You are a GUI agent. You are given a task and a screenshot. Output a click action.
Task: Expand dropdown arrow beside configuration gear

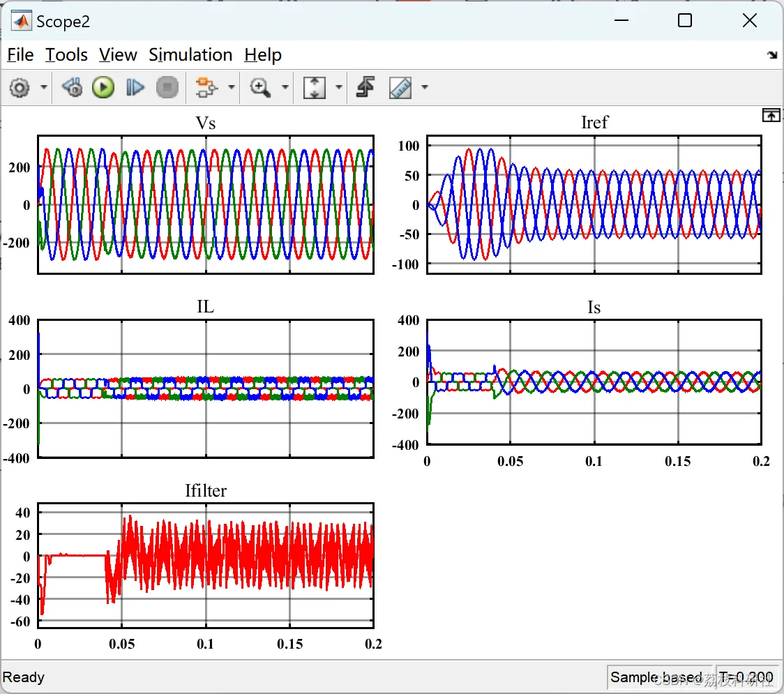point(44,88)
